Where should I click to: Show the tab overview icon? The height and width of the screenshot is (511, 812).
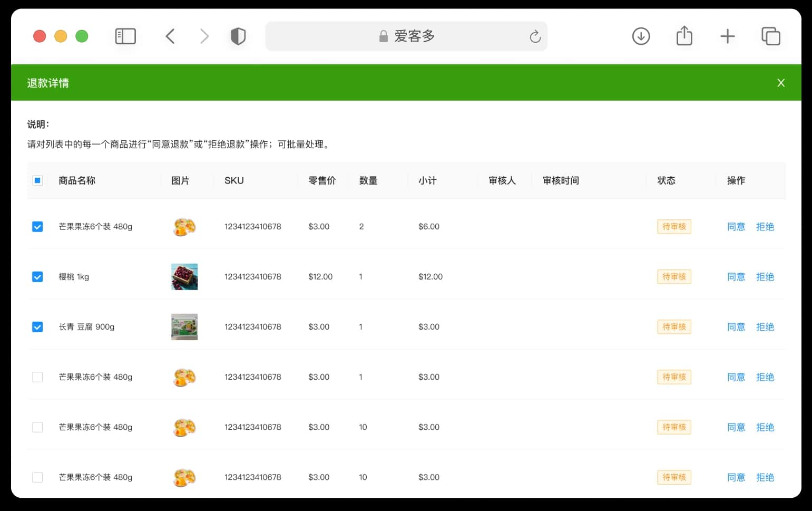[x=771, y=36]
